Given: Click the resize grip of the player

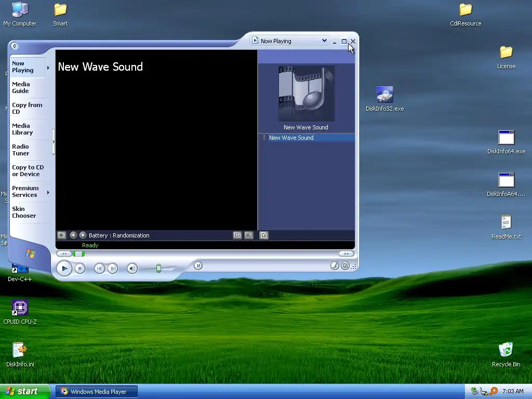Looking at the screenshot, I should pos(354,267).
